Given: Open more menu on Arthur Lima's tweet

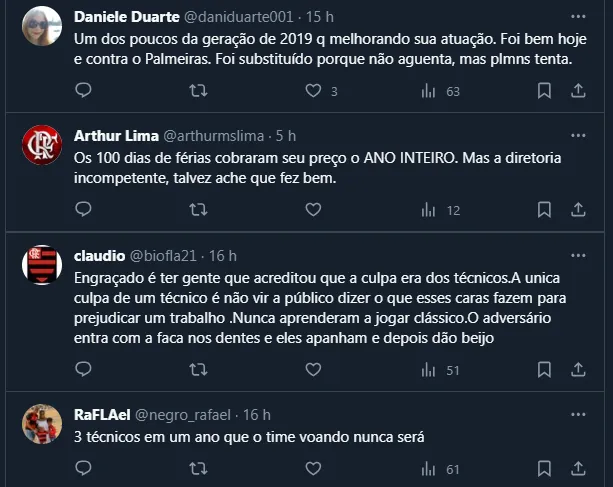Looking at the screenshot, I should [578, 136].
